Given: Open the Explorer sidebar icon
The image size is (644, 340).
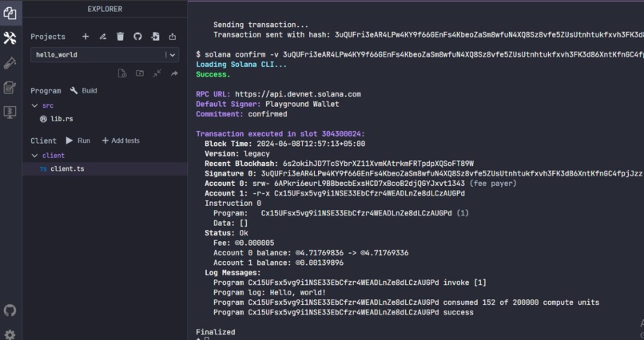Looking at the screenshot, I should pyautogui.click(x=10, y=13).
